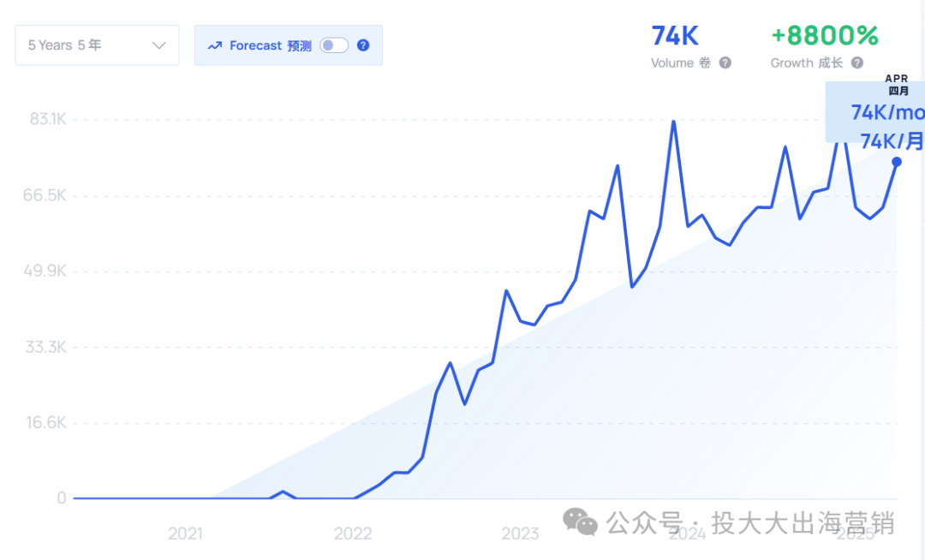The width and height of the screenshot is (925, 560).
Task: Click the April data point dot
Action: 897,162
